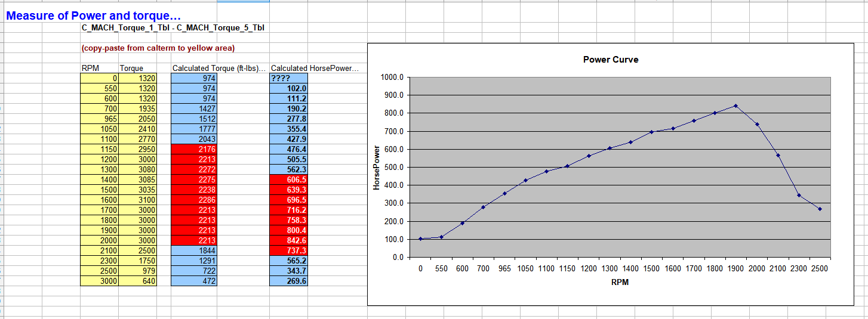The height and width of the screenshot is (319, 868).
Task: Select the highest data point on power curve
Action: (735, 106)
